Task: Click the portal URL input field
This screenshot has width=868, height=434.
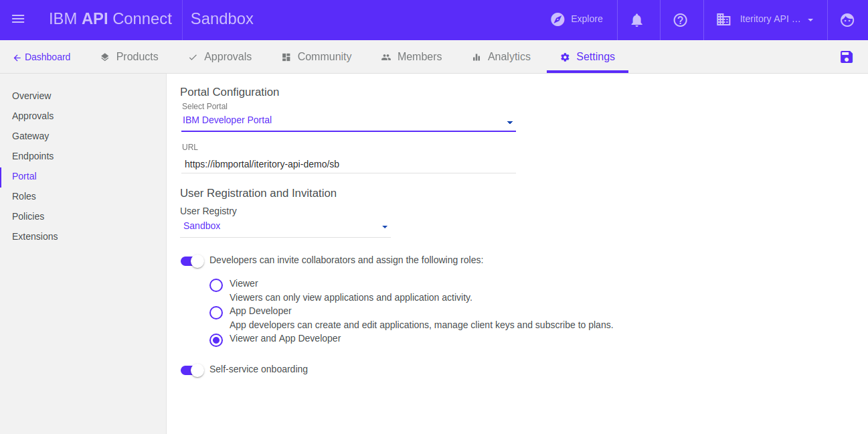Action: 348,164
